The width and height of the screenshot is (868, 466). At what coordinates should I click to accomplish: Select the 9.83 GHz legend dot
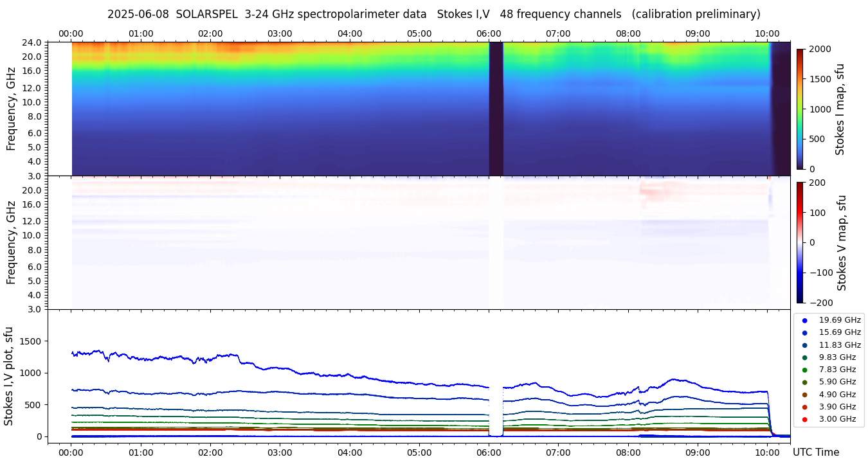(804, 357)
